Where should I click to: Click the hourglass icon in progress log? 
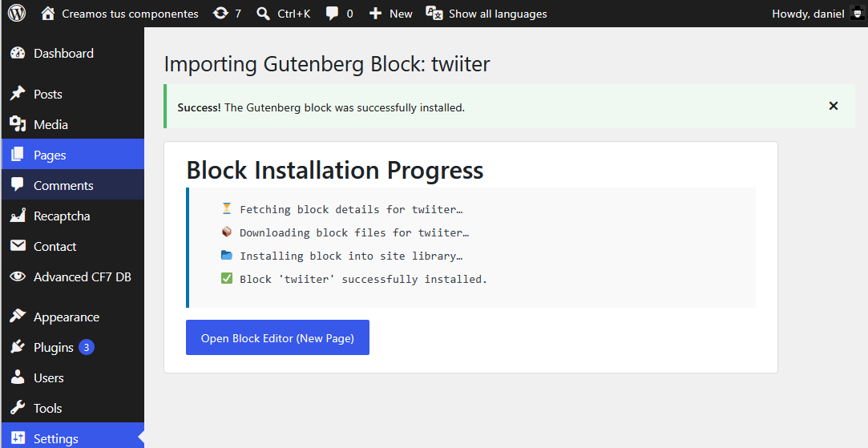point(226,208)
